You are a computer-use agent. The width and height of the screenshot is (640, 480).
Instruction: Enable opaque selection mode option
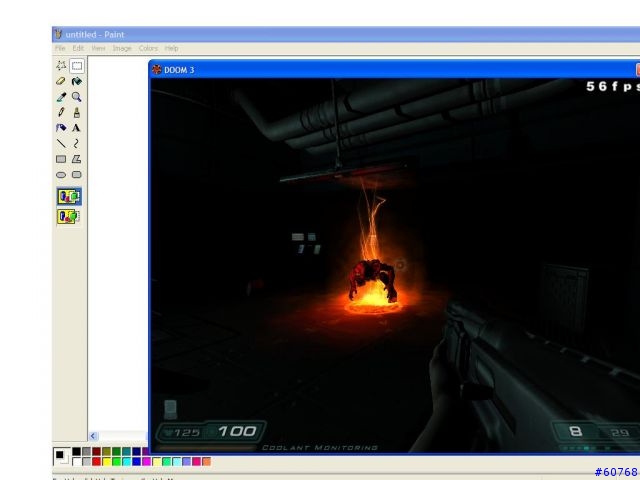pos(69,197)
